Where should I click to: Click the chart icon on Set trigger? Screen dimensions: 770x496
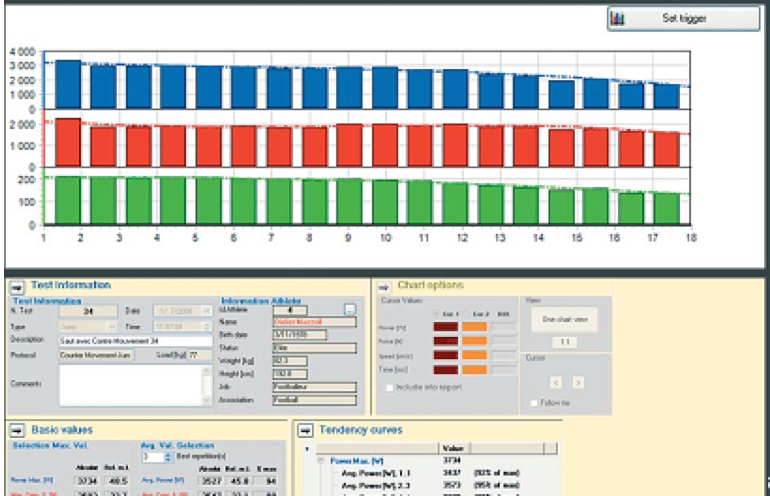click(x=618, y=18)
